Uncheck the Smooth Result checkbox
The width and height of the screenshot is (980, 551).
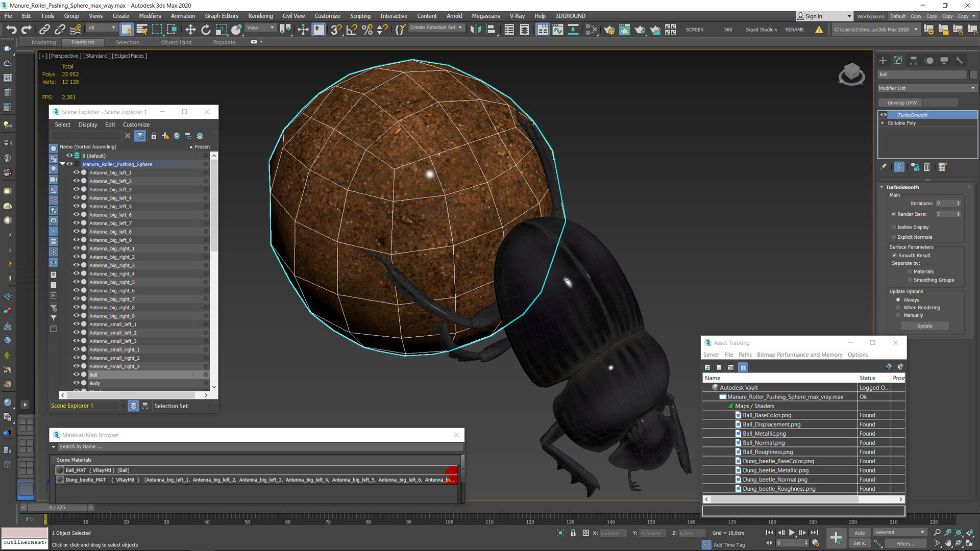pyautogui.click(x=894, y=256)
